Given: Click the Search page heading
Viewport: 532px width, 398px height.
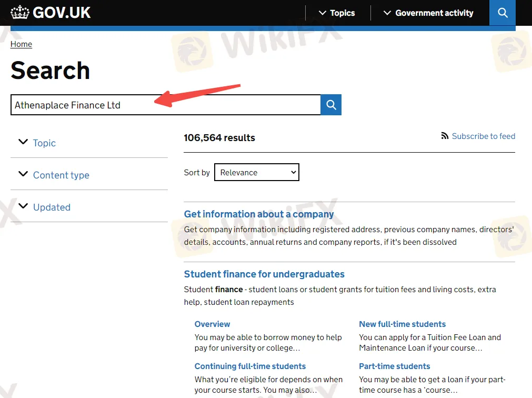Looking at the screenshot, I should [50, 71].
